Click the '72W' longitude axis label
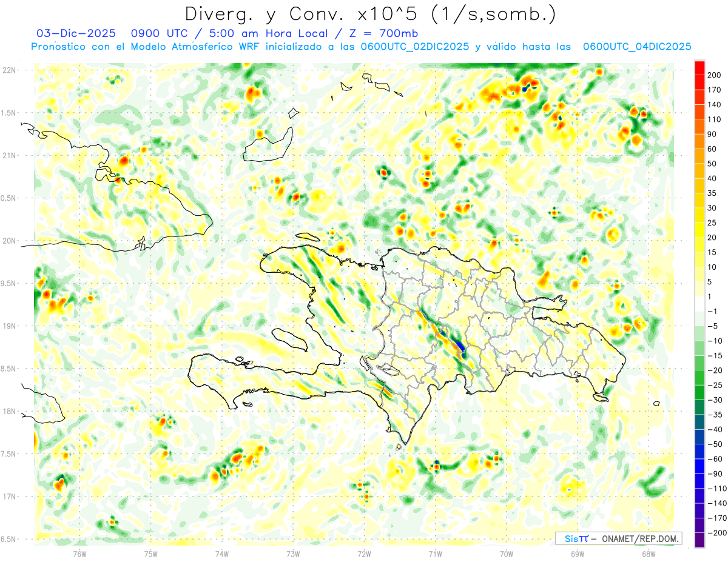Image resolution: width=728 pixels, height=562 pixels. pos(364,554)
